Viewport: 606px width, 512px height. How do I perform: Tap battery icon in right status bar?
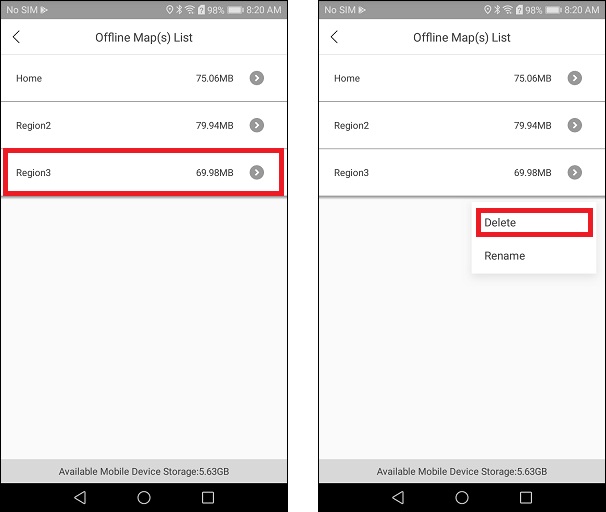click(x=553, y=10)
